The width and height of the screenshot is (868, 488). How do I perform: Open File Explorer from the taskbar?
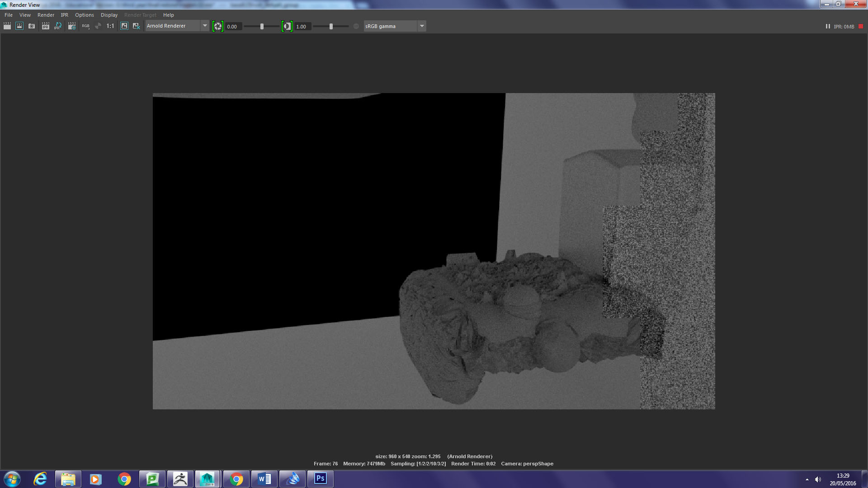click(68, 479)
